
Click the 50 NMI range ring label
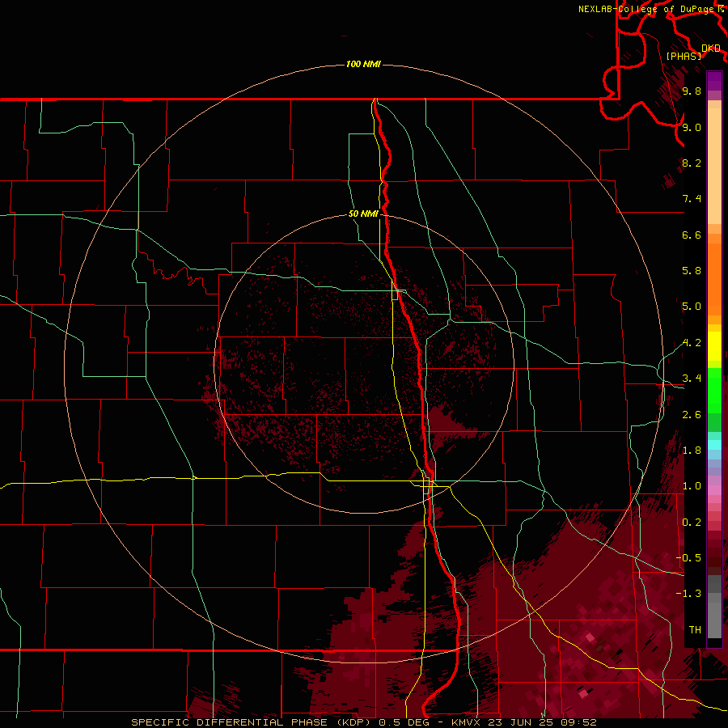tap(363, 214)
